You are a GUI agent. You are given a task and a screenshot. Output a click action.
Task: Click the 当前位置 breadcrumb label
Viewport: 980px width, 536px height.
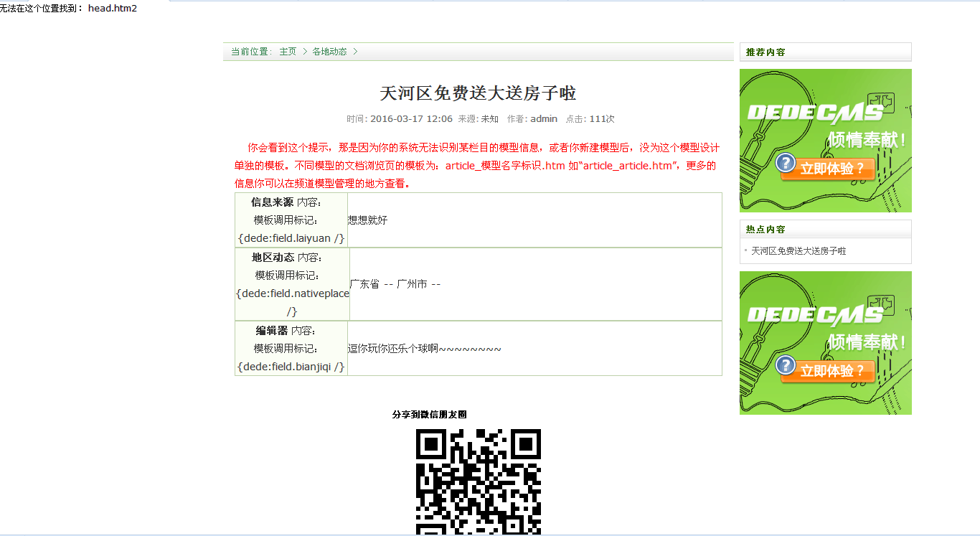pos(251,52)
